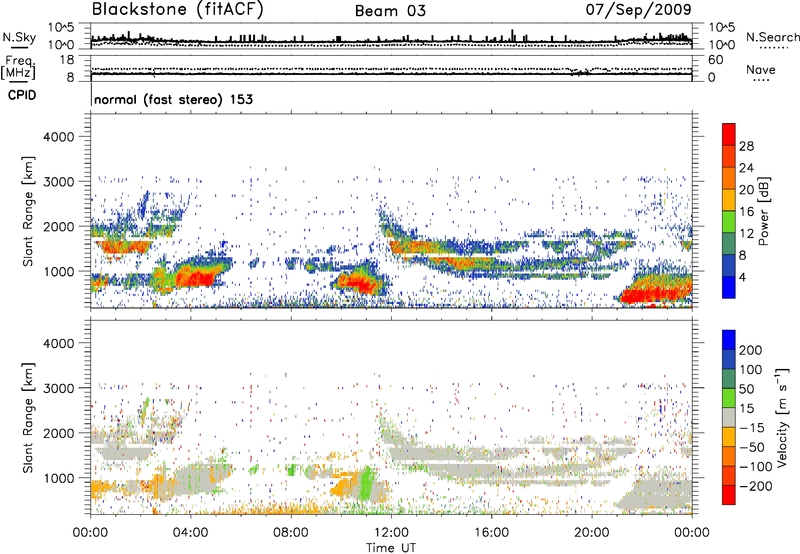The image size is (800, 554).
Task: Click the 04:00 time tick label
Action: point(190,533)
